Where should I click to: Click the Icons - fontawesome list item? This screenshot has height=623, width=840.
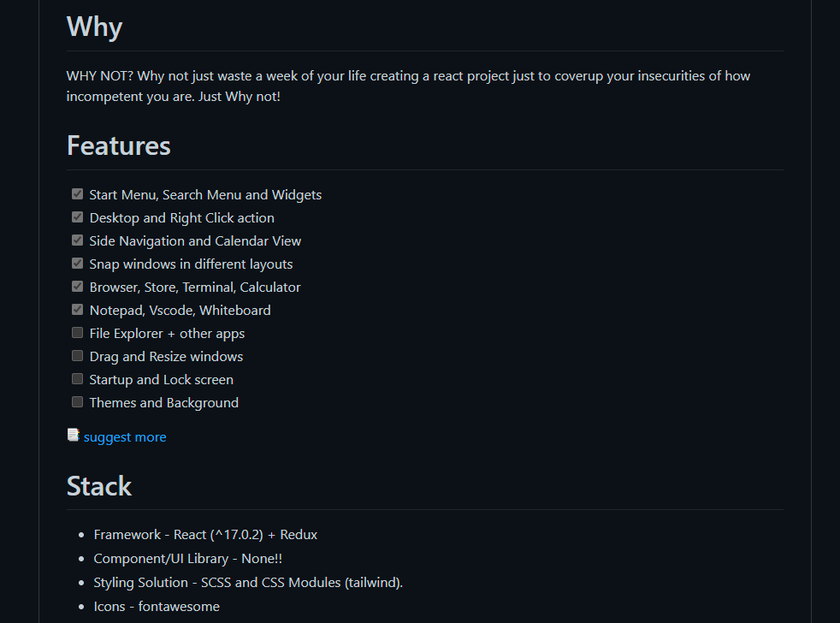tap(157, 607)
